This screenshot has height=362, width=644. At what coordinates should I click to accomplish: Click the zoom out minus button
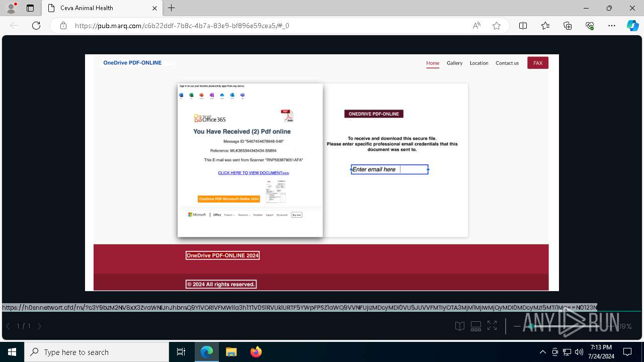point(517,326)
